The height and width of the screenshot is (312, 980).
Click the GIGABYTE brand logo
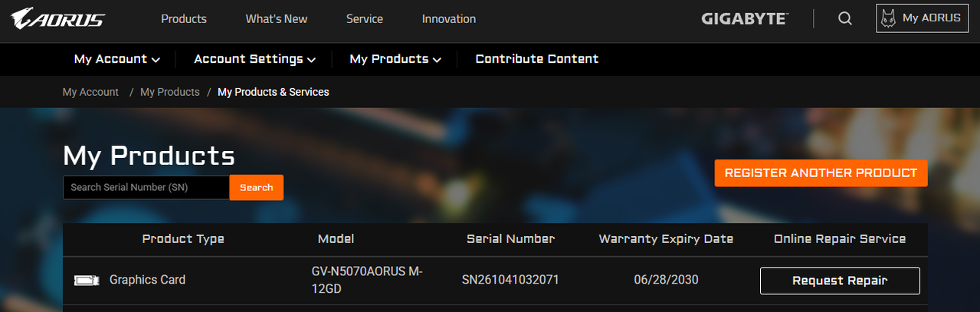click(745, 18)
